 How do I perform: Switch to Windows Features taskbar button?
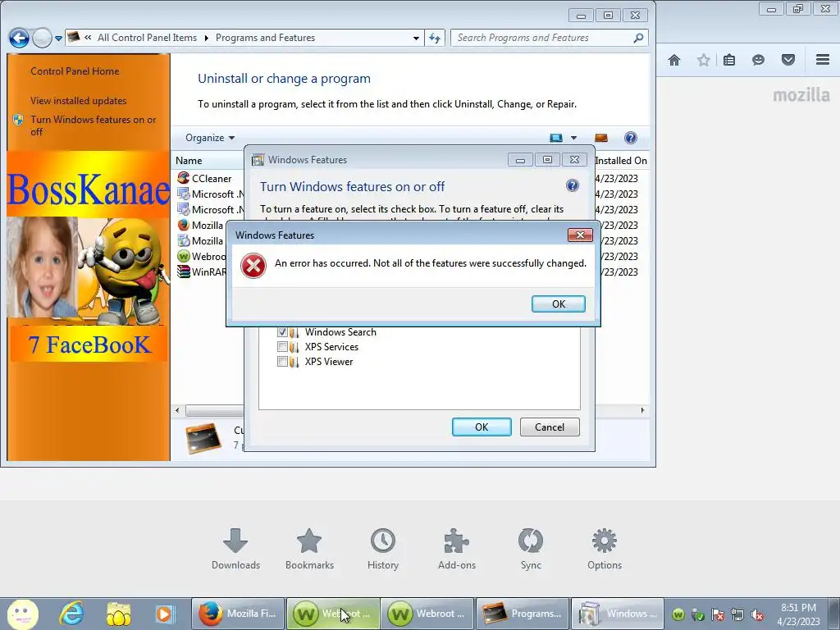[x=617, y=614]
